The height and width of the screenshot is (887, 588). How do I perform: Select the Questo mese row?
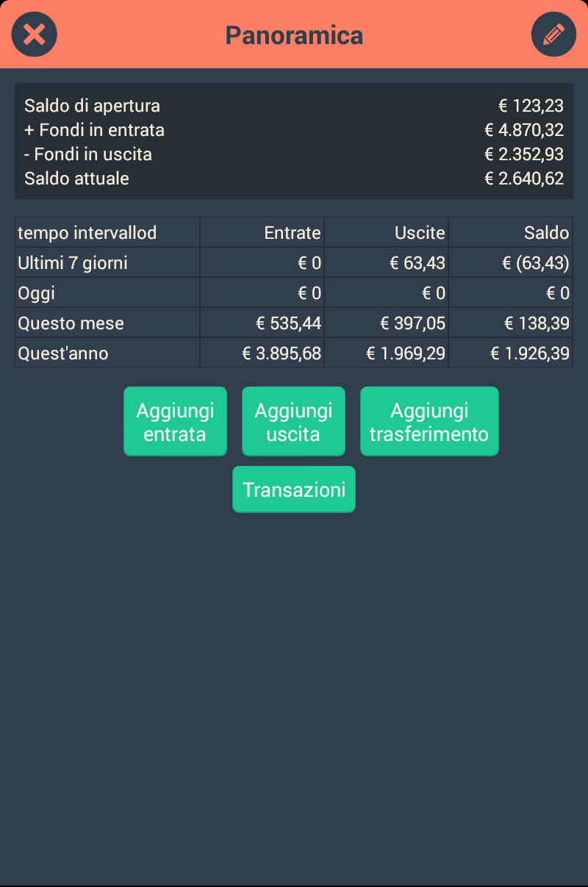click(294, 323)
